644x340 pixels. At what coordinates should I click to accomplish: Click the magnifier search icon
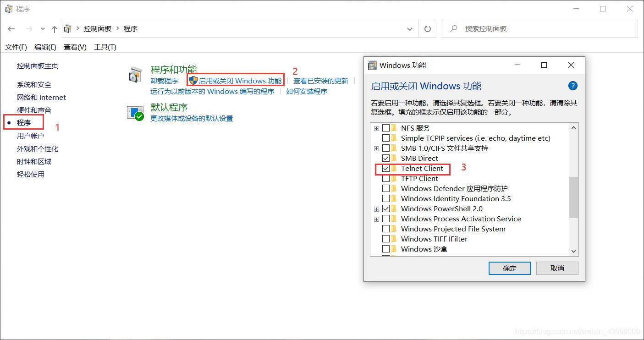tap(454, 28)
